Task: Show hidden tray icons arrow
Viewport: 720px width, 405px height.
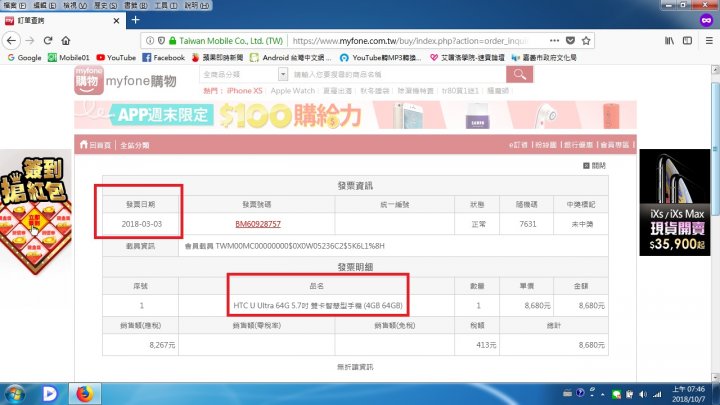Action: [602, 394]
